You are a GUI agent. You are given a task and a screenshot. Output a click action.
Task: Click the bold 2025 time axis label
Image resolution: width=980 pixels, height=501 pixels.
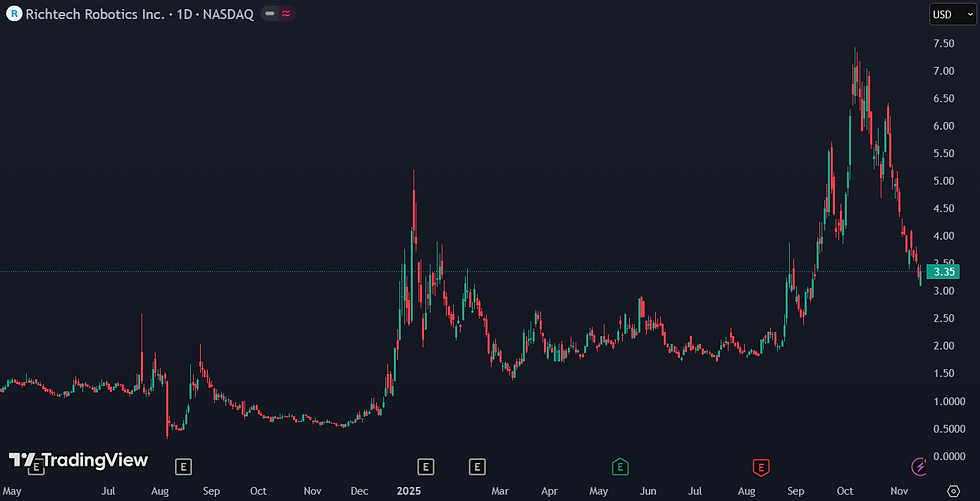408,491
